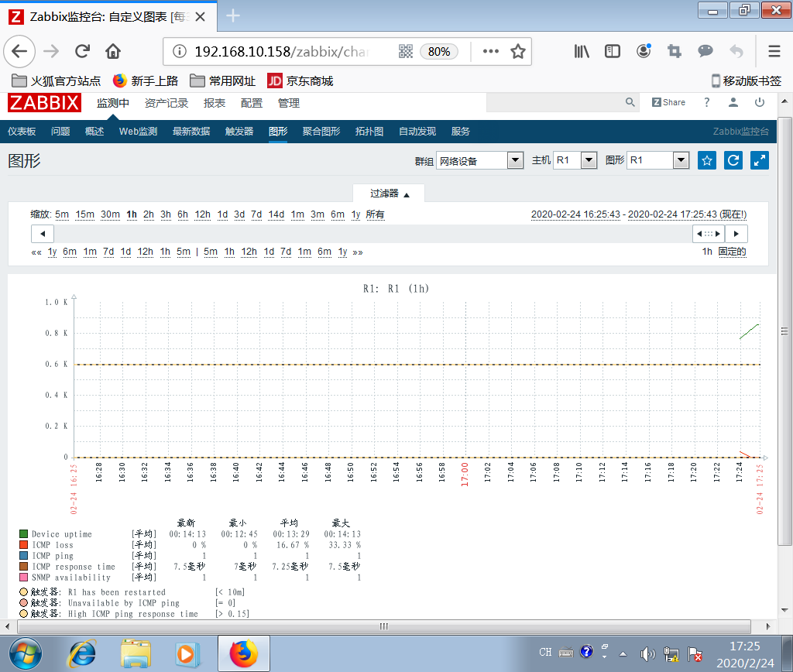The height and width of the screenshot is (672, 793).
Task: Open 报表 main menu
Action: tap(215, 103)
